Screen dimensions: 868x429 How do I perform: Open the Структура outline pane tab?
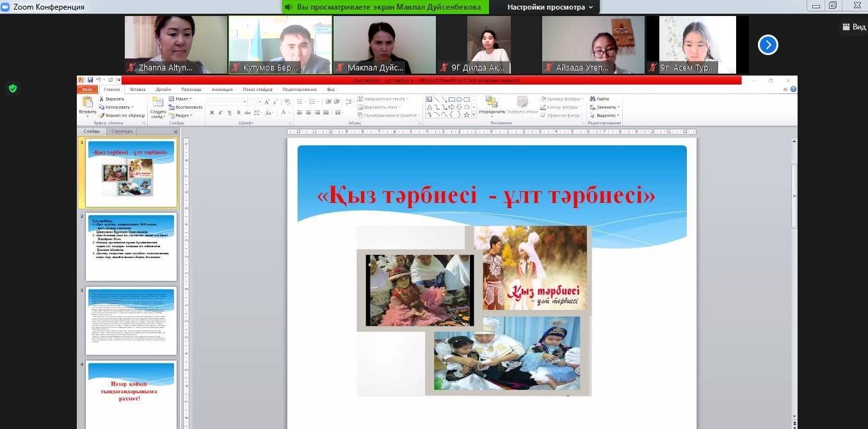(x=122, y=131)
